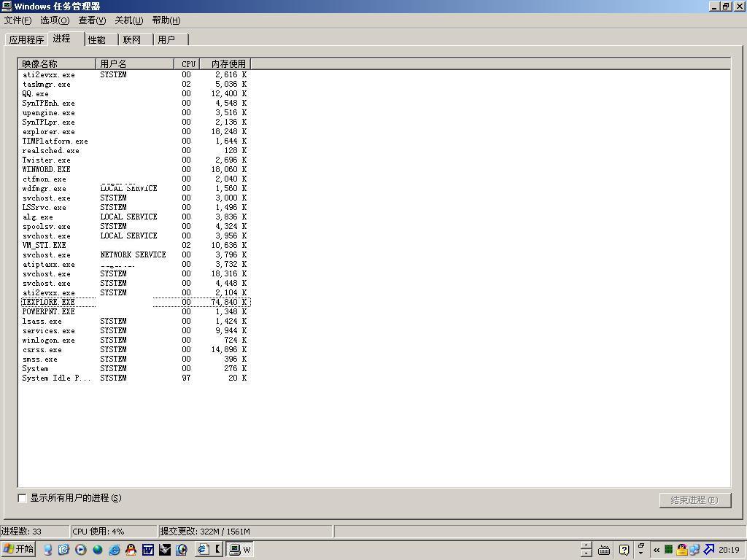The image size is (747, 560).
Task: Sort by 用户名 column header
Action: 135,64
